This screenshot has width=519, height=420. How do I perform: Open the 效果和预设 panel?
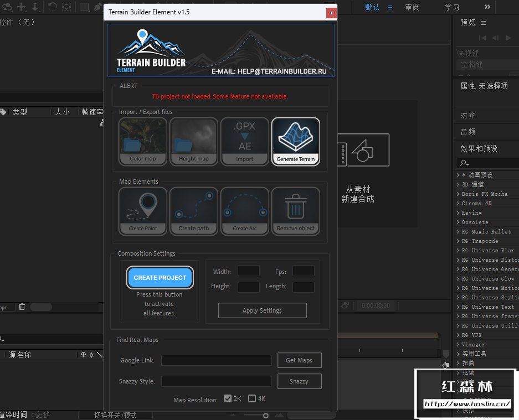(479, 148)
